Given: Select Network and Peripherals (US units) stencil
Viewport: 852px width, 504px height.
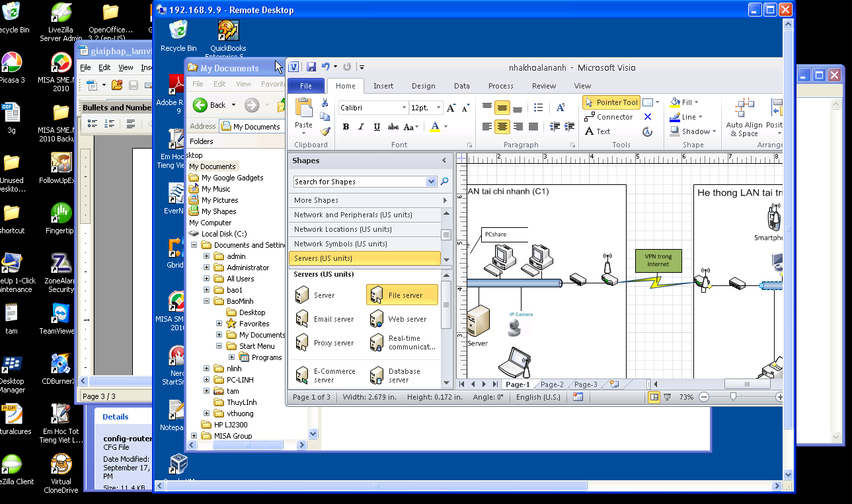Looking at the screenshot, I should (365, 215).
